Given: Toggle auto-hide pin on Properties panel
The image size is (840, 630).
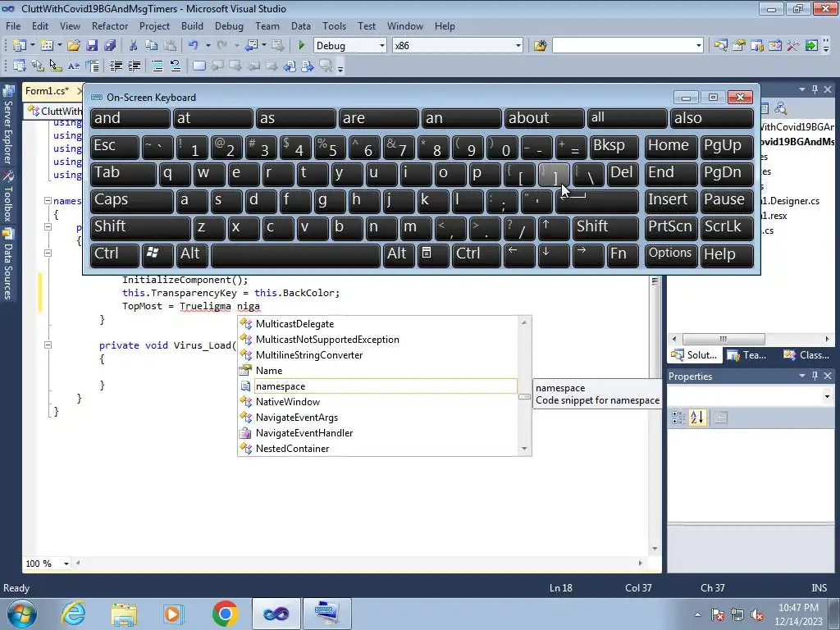Looking at the screenshot, I should tap(815, 376).
